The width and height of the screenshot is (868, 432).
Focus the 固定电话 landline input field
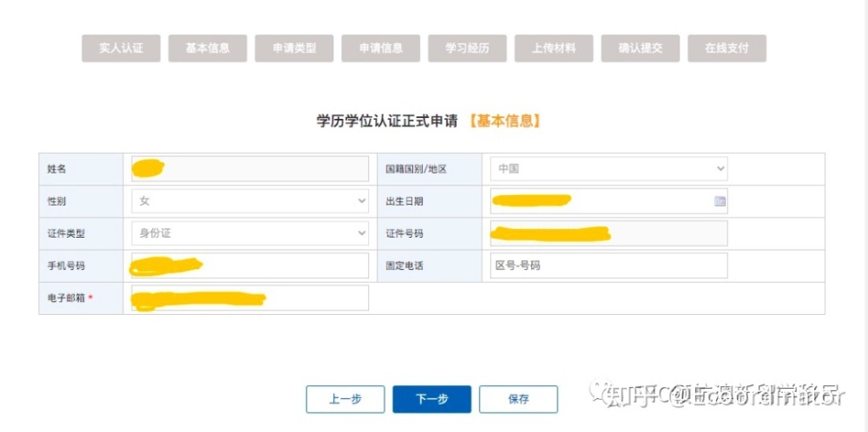[x=609, y=266]
